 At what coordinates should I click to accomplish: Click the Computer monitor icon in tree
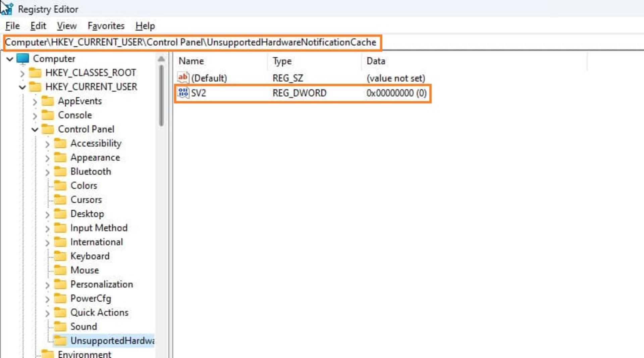tap(23, 58)
